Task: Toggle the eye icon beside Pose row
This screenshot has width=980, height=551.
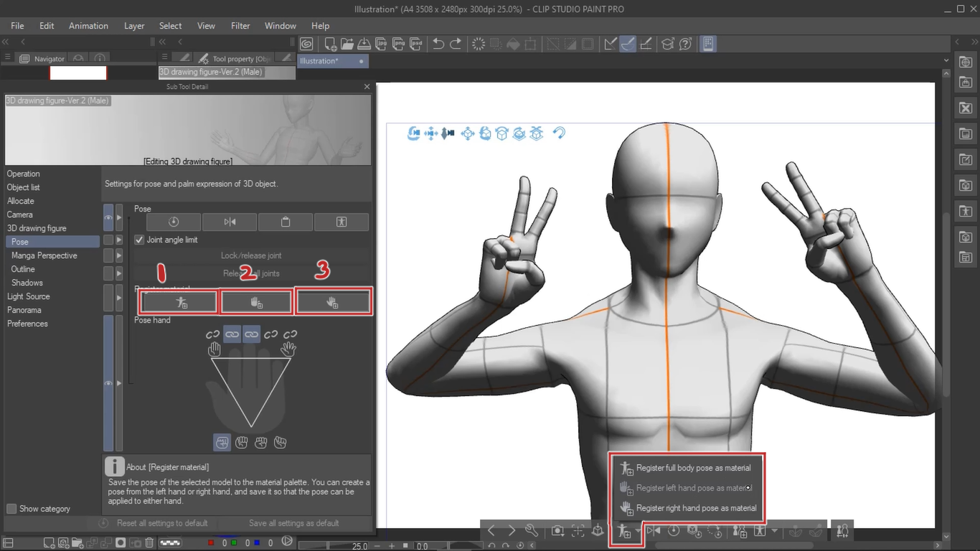Action: click(x=108, y=217)
